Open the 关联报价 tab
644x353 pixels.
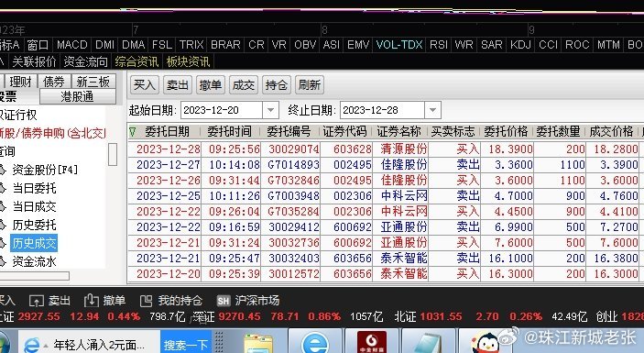tap(34, 61)
